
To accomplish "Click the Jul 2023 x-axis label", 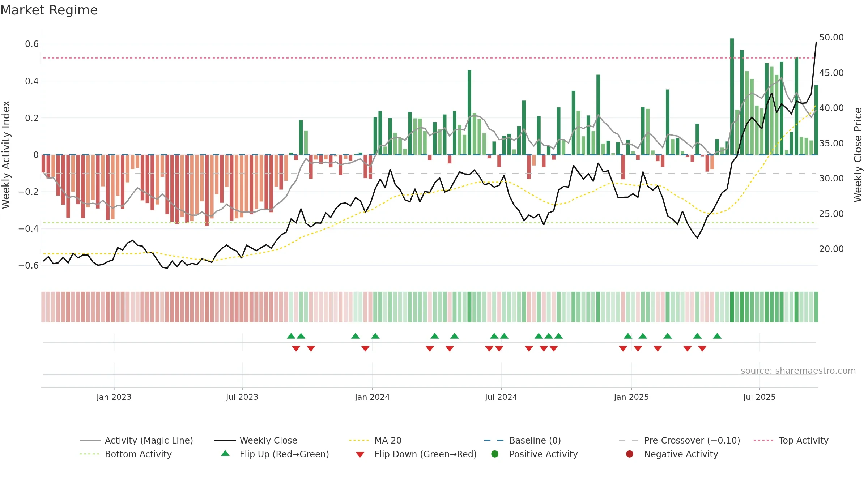I will 242,397.
